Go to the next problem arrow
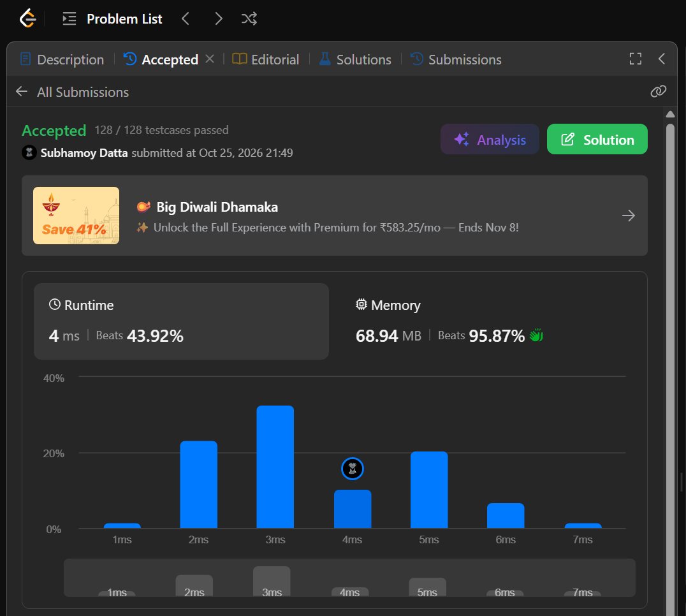The height and width of the screenshot is (616, 686). (218, 19)
